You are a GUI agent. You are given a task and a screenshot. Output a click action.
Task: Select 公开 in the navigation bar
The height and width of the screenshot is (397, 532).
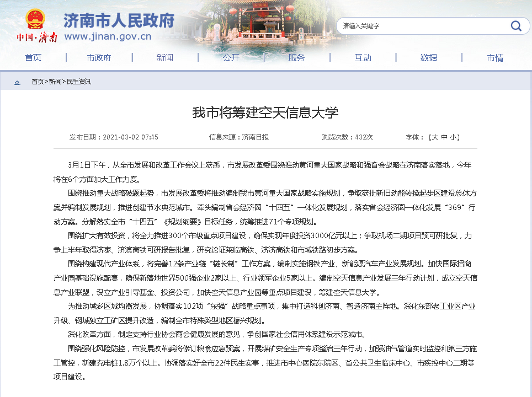coord(231,58)
